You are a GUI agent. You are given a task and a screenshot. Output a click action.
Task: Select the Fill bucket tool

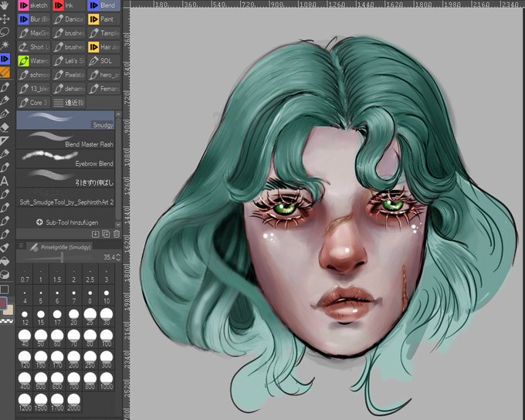click(x=5, y=261)
